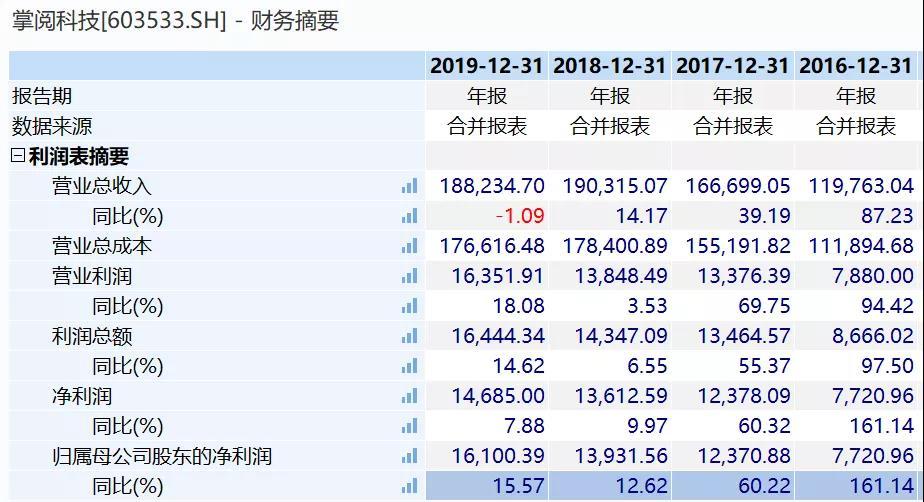Click the 2016-12-31 column header
Viewport: 924px width, 502px height.
[x=856, y=66]
